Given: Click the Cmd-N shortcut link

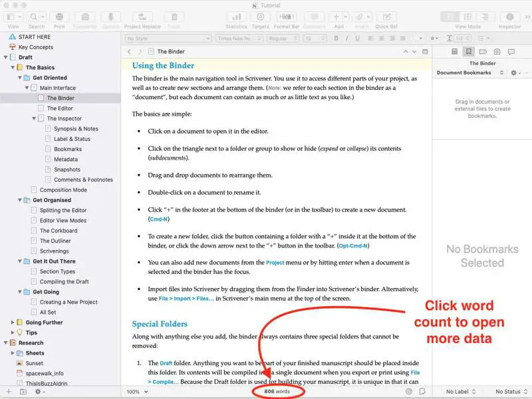Looking at the screenshot, I should point(158,219).
